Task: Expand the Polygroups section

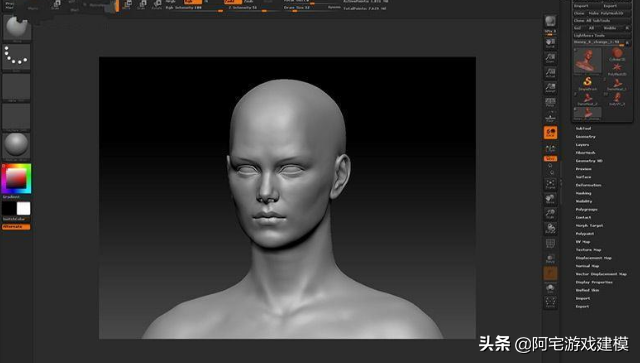Action: [587, 209]
